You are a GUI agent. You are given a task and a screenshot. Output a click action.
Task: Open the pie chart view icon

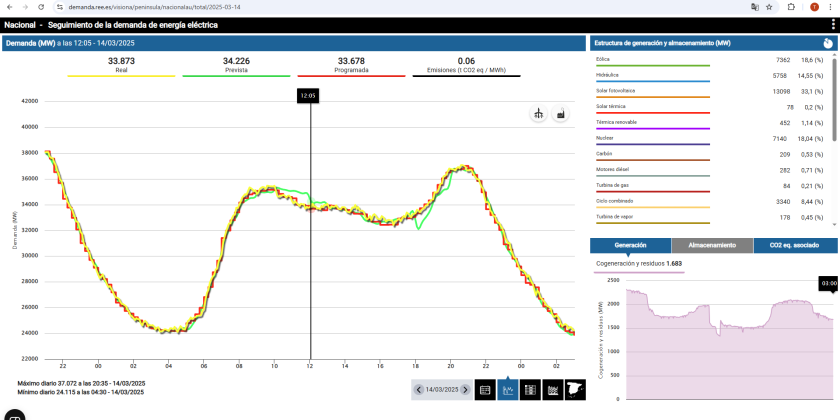pyautogui.click(x=828, y=44)
